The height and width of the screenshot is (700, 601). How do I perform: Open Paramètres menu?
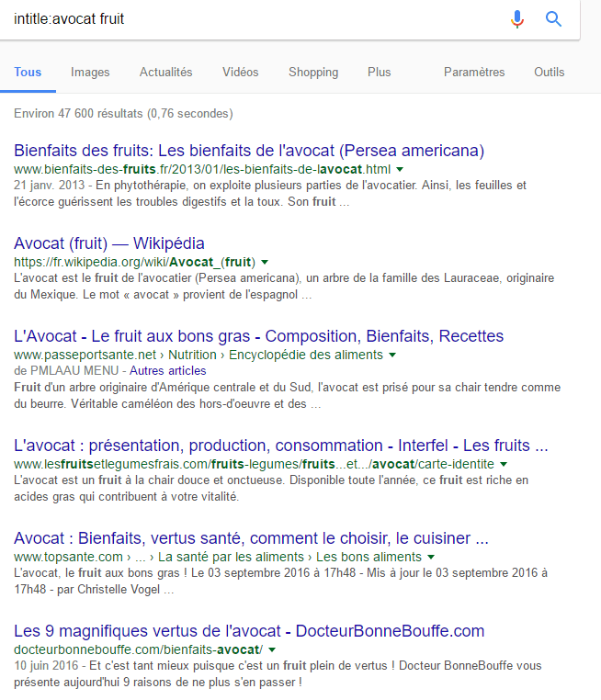(474, 73)
